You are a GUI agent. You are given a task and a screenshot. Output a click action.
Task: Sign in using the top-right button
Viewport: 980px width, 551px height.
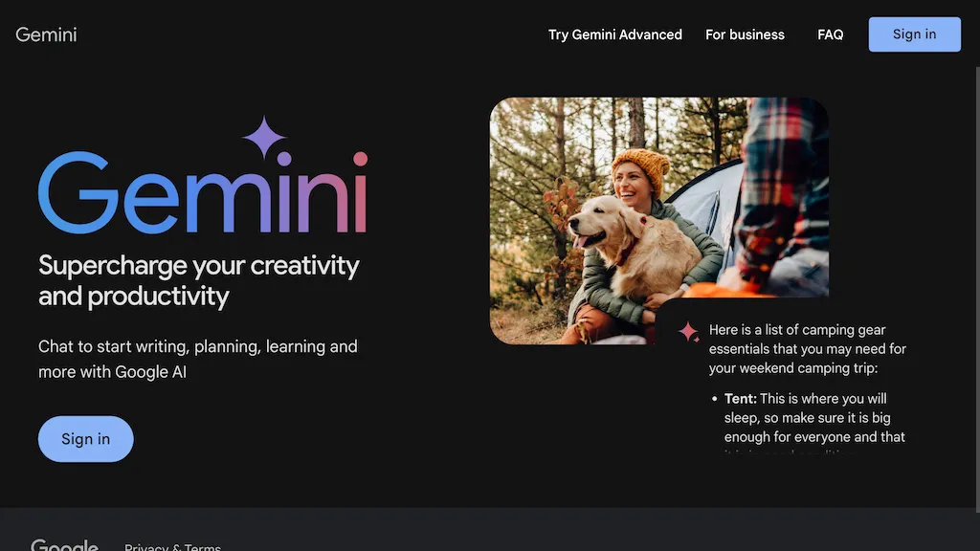pos(914,34)
